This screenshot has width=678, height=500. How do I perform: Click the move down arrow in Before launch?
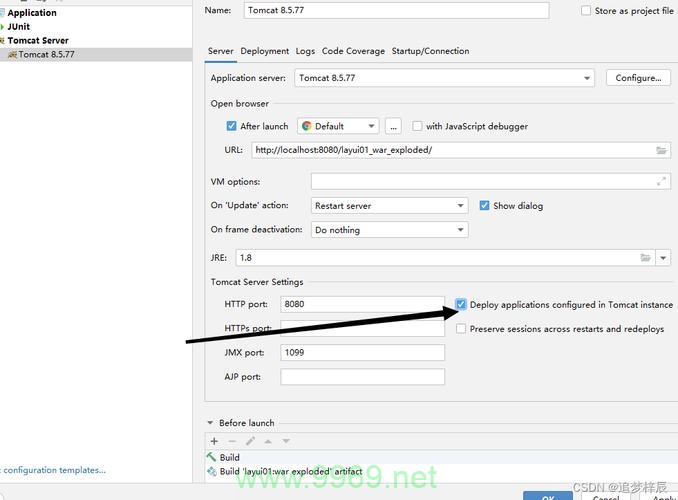(x=286, y=441)
